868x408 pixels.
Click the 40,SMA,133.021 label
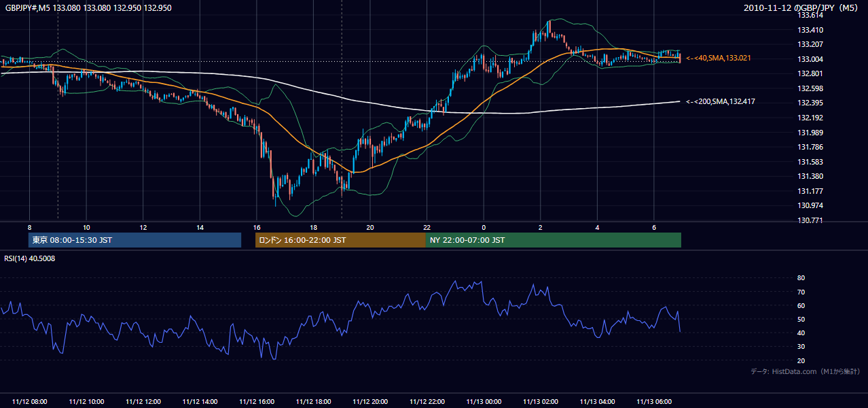719,58
